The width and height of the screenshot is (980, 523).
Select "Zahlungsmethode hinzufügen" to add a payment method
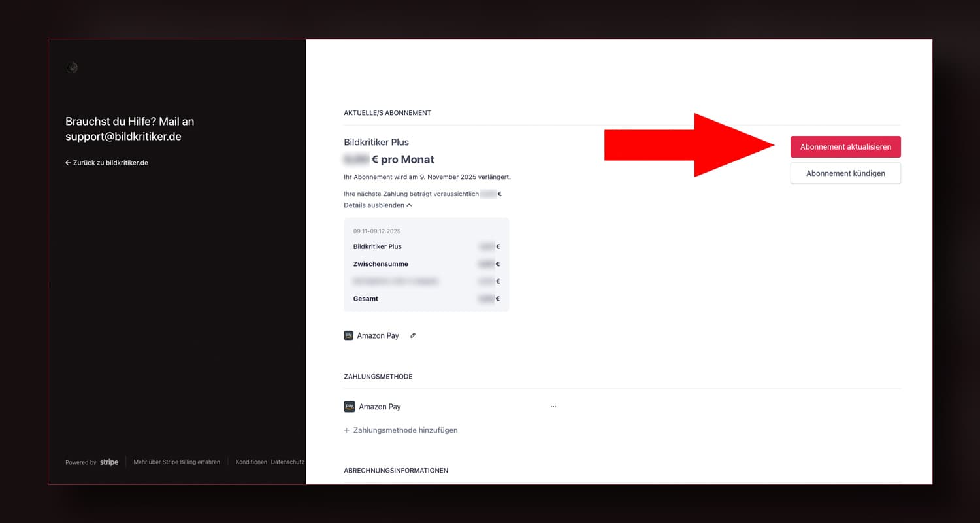pyautogui.click(x=405, y=430)
